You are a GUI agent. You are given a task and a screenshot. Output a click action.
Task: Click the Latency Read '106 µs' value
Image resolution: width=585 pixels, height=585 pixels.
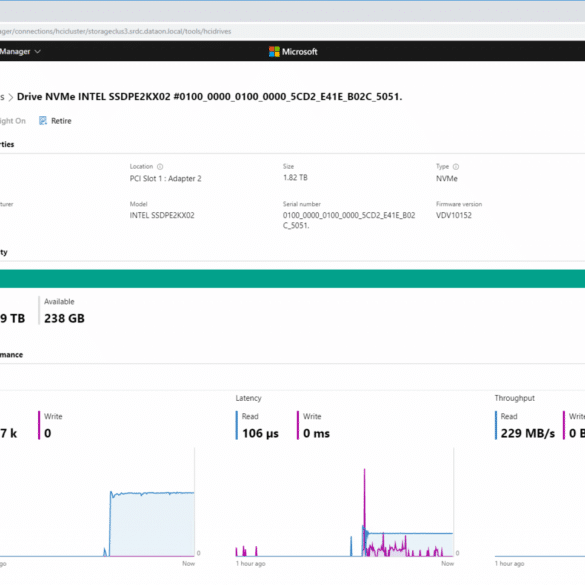(x=260, y=433)
